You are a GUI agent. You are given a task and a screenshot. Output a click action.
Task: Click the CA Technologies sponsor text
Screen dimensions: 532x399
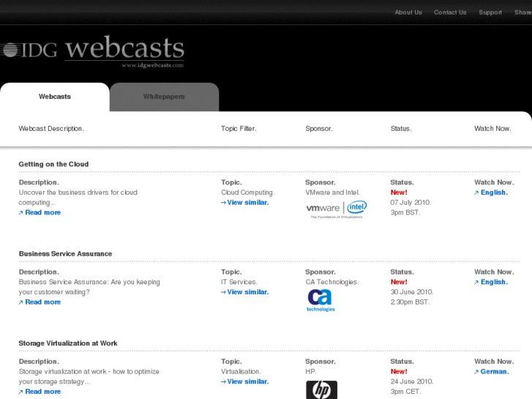(331, 282)
